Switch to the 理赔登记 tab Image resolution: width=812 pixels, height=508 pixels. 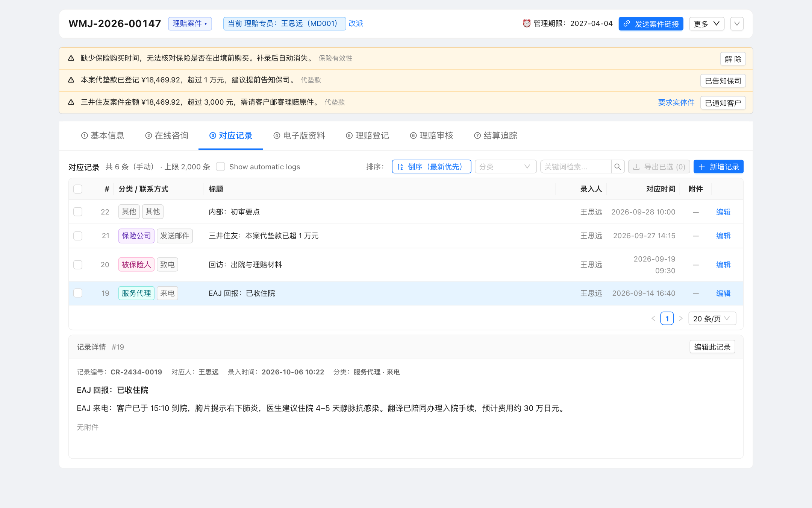[x=367, y=135]
